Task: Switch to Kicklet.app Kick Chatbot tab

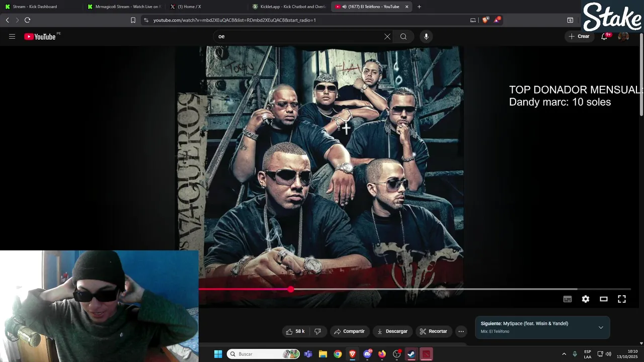Action: pos(289,7)
